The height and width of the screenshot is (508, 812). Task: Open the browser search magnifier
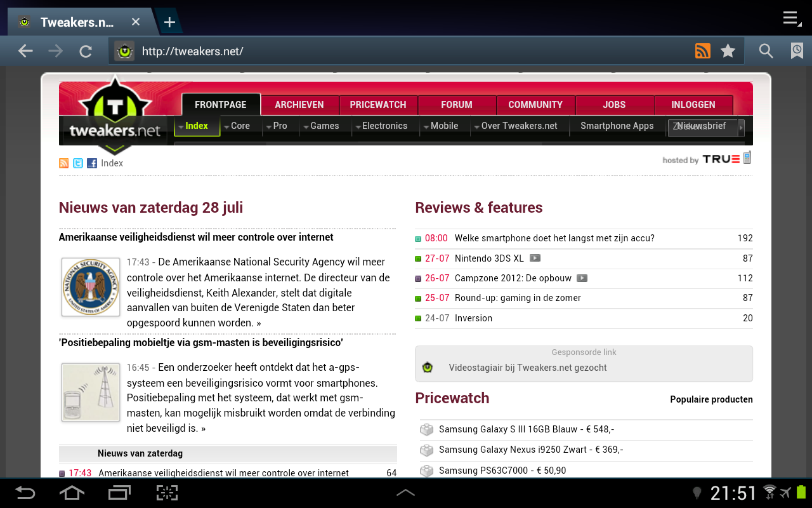tap(766, 51)
